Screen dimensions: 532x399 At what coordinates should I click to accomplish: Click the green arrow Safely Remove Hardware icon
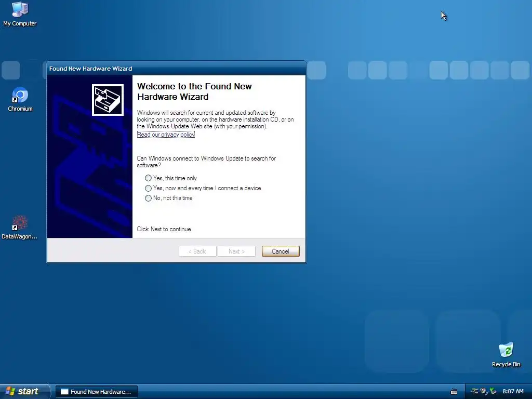pos(493,391)
